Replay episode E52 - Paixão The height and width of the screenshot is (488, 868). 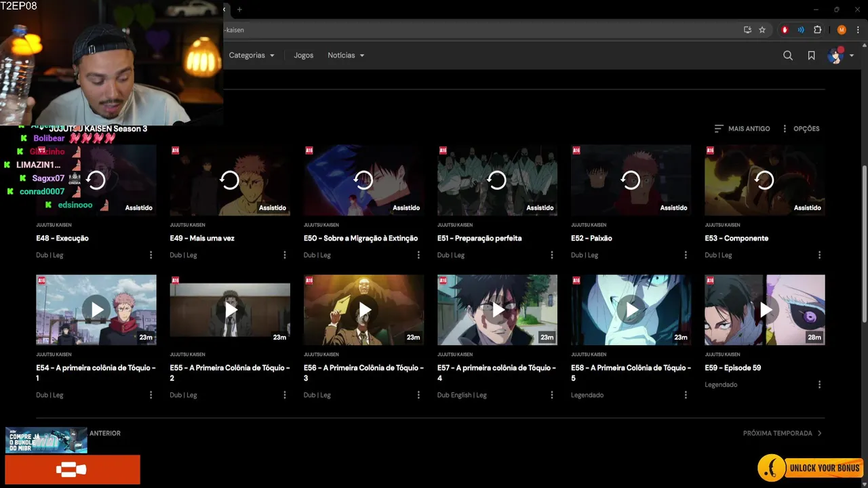631,180
